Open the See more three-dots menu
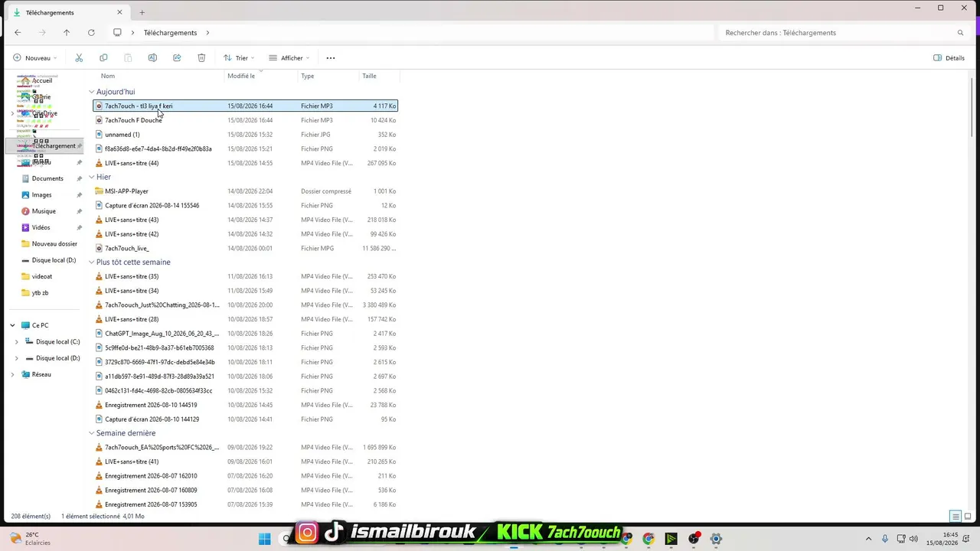Image resolution: width=980 pixels, height=551 pixels. tap(331, 58)
